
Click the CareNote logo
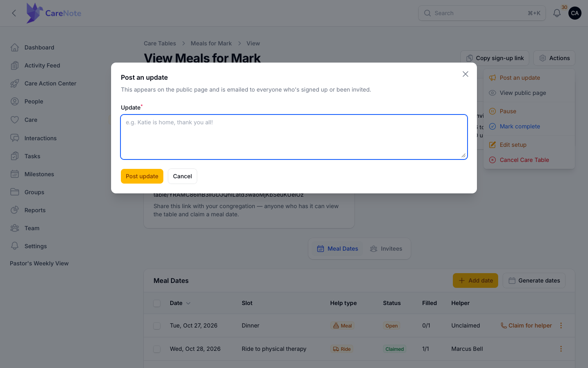click(53, 13)
